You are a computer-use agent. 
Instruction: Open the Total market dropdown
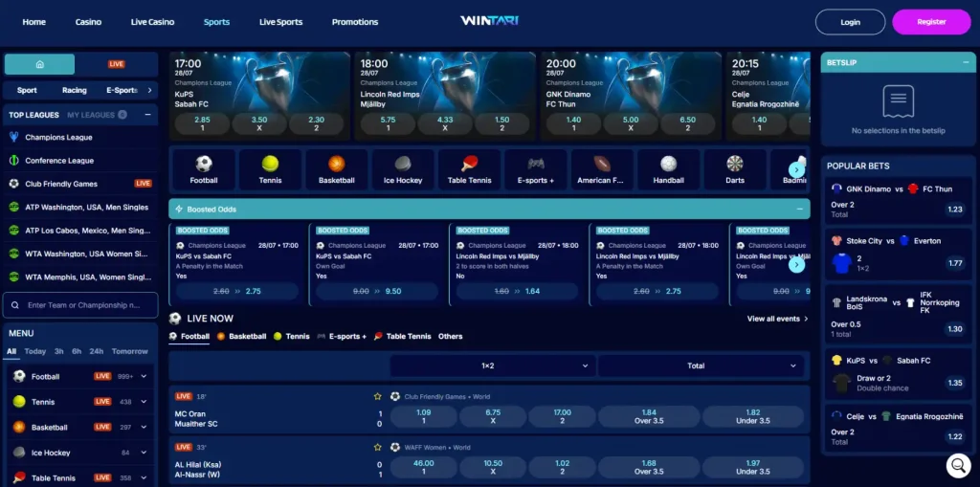[x=701, y=365]
